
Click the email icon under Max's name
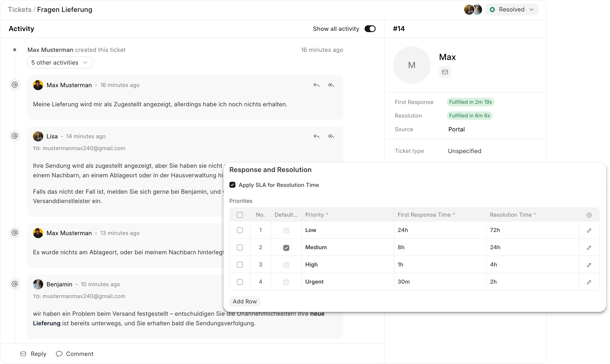[445, 72]
